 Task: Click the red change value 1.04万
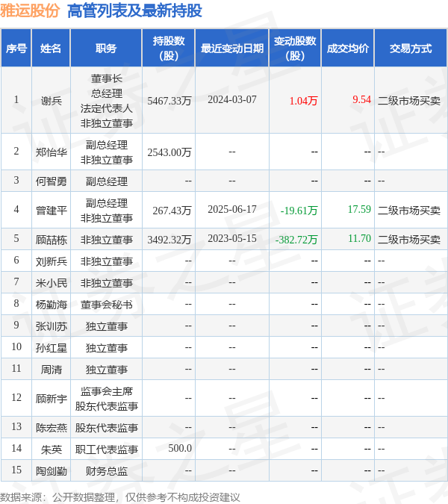tap(303, 101)
